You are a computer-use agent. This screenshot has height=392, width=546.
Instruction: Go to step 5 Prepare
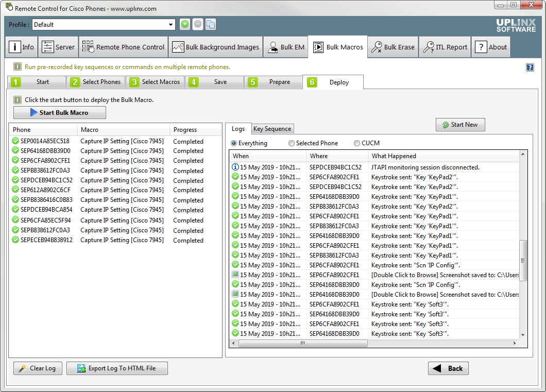coord(274,82)
